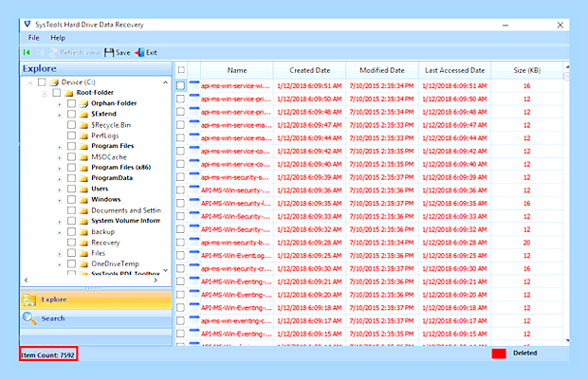Click the file icon in the 6:09:28 AM row
The image size is (588, 380).
194,242
